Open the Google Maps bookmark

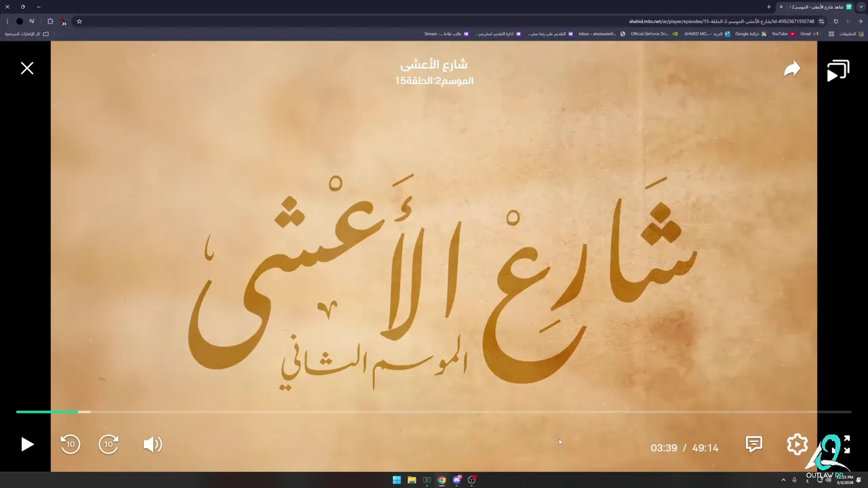click(x=751, y=34)
